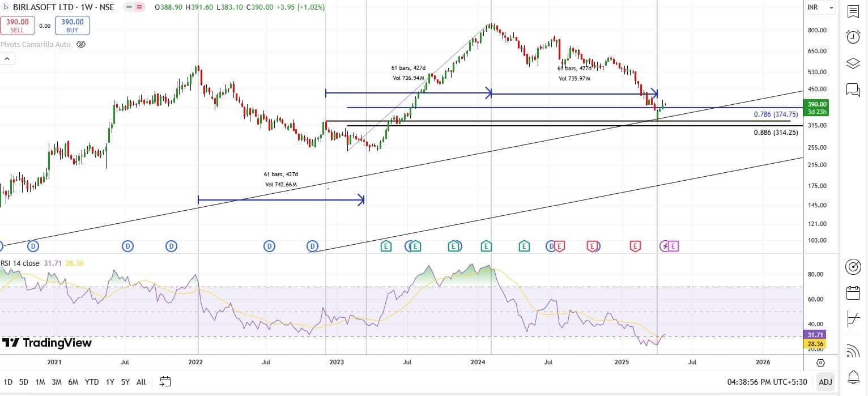This screenshot has width=868, height=396.
Task: Click the 390.00 SELL button
Action: coord(18,25)
